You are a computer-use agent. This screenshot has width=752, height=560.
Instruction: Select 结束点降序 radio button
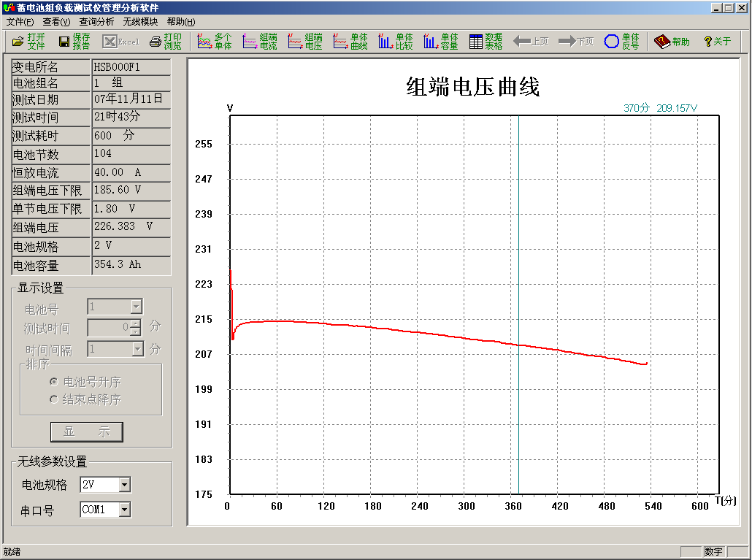53,399
